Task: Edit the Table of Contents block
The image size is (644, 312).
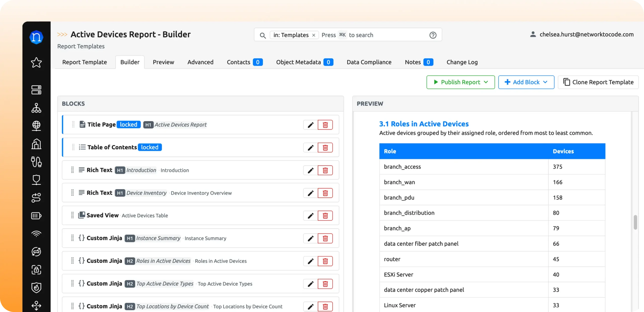Action: click(310, 148)
